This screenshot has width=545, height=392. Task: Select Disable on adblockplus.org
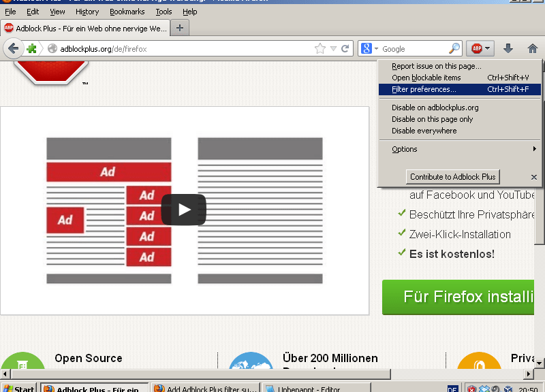coord(459,108)
